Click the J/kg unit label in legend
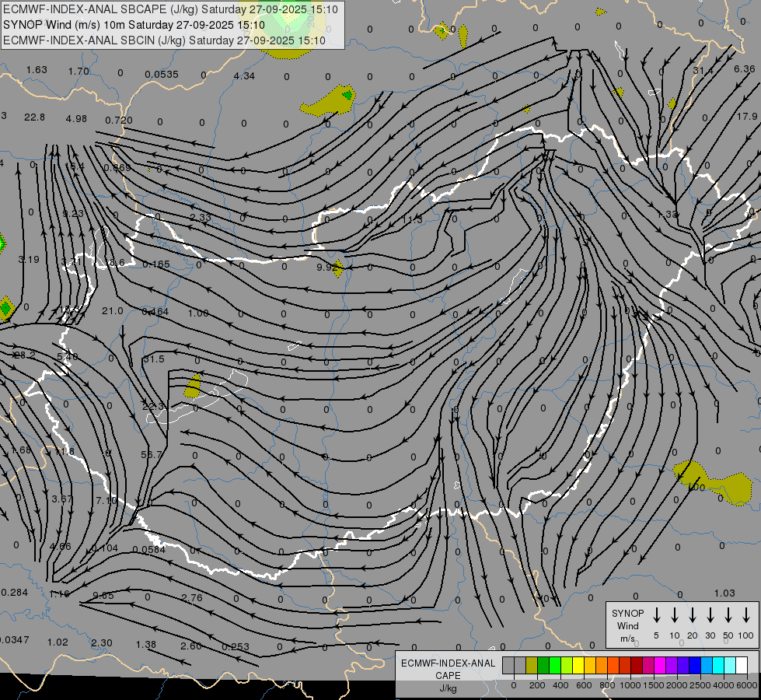 [x=448, y=688]
